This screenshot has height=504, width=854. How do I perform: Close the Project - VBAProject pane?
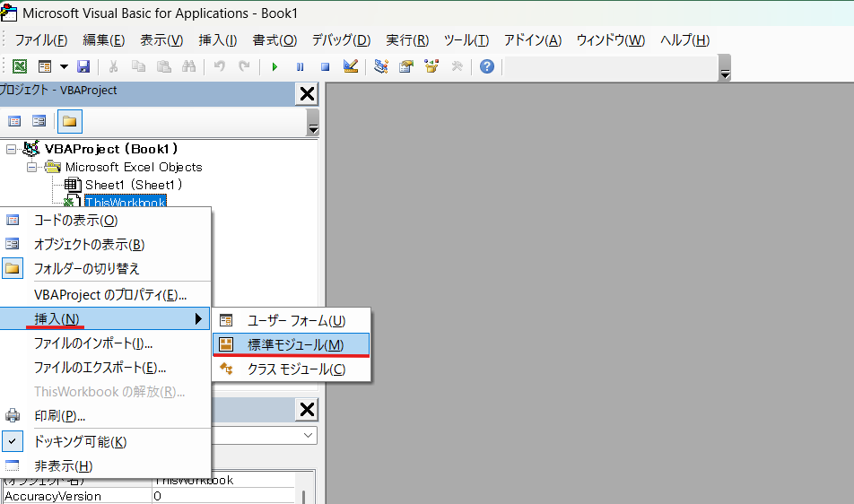coord(307,93)
